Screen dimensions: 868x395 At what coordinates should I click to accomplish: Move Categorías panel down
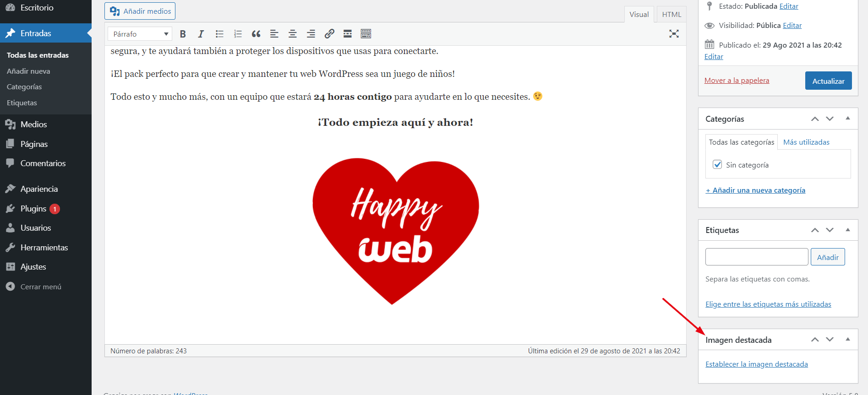click(x=830, y=119)
